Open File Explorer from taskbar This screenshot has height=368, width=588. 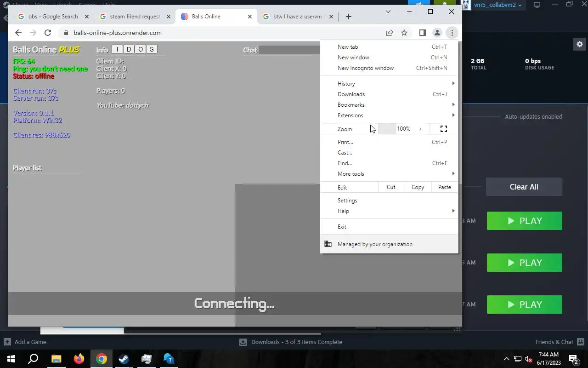click(x=56, y=359)
